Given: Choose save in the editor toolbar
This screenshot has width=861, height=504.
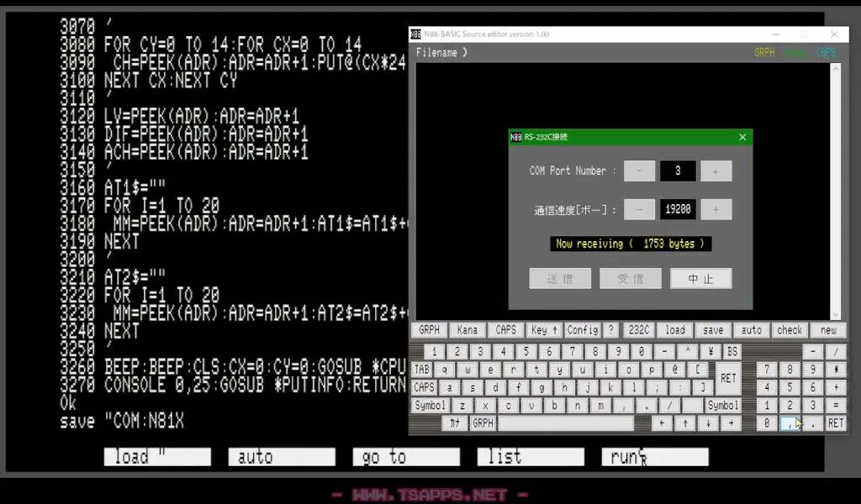Looking at the screenshot, I should (x=713, y=330).
